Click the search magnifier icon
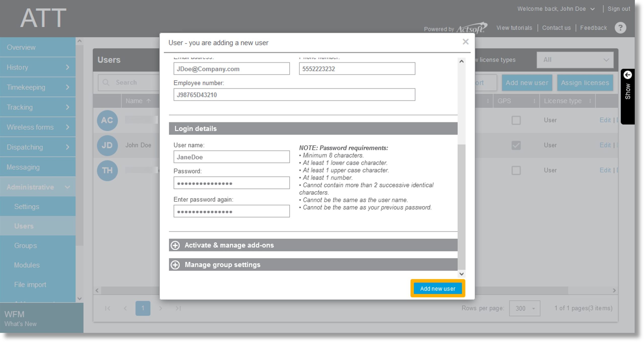The image size is (644, 342). (106, 82)
